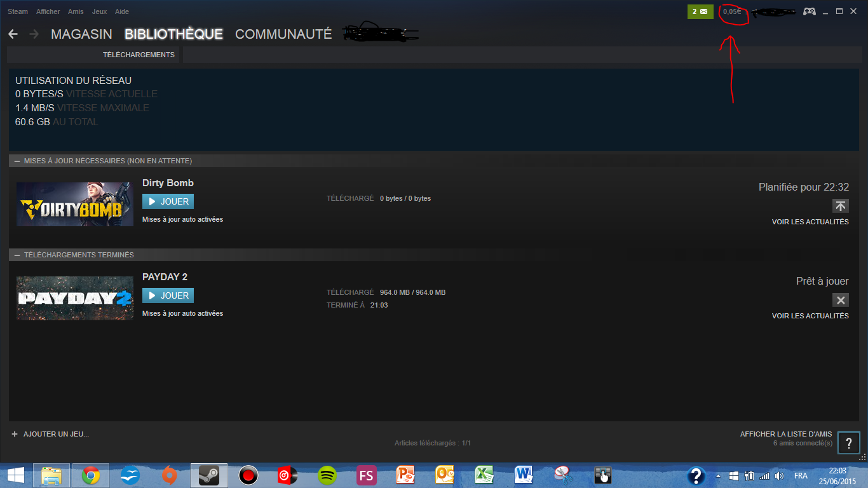This screenshot has width=868, height=488.
Task: Click the plus icon beside Ajouter un jeu
Action: click(15, 434)
